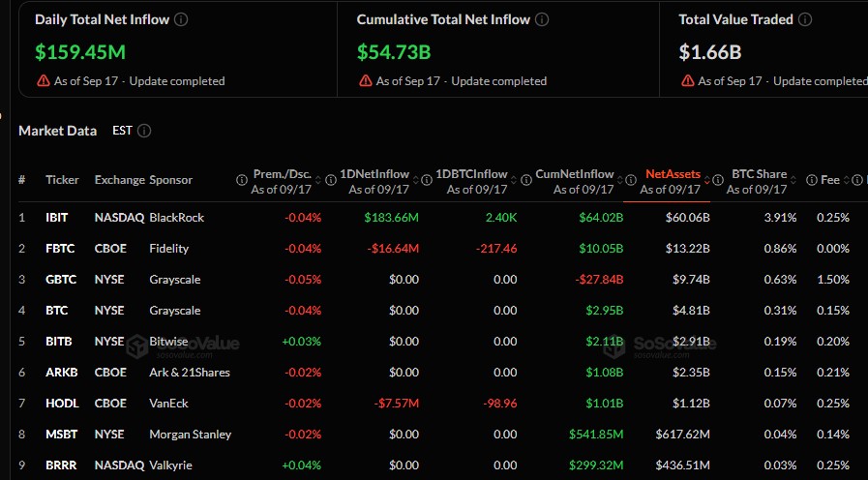This screenshot has width=868, height=480.
Task: Click the CumNetInflow column header label
Action: click(x=574, y=174)
